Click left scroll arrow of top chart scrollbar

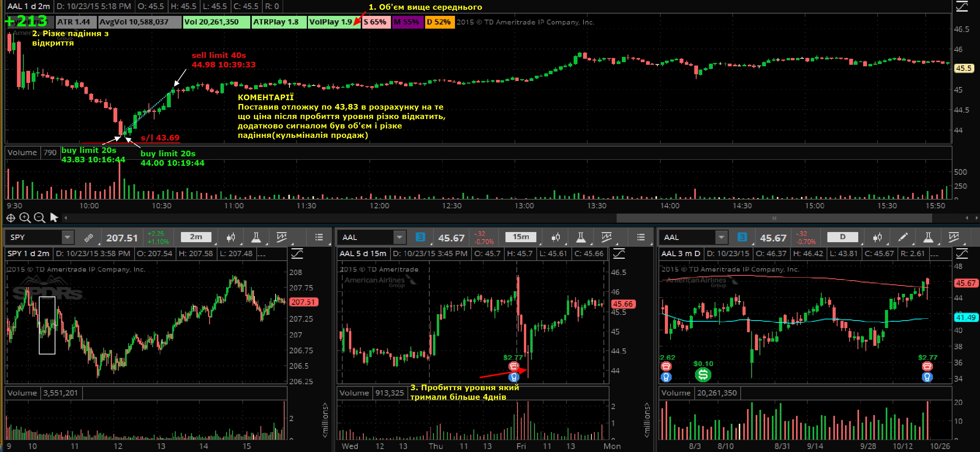66,218
